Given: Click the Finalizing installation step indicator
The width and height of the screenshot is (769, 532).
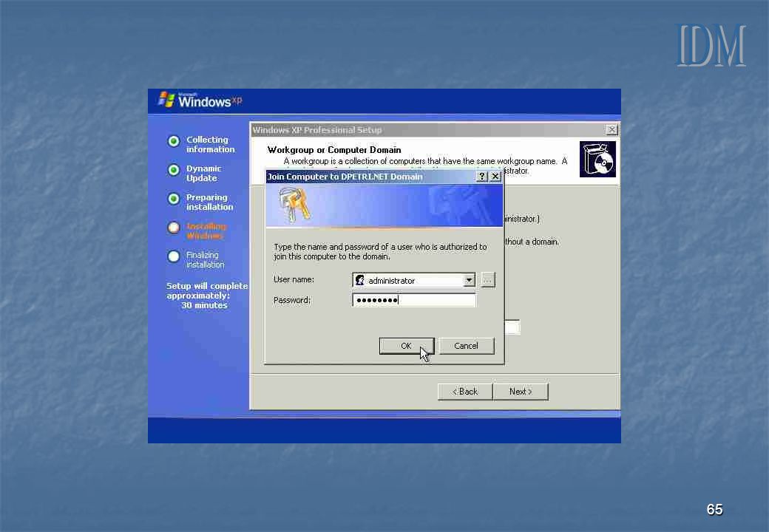Looking at the screenshot, I should 174,256.
